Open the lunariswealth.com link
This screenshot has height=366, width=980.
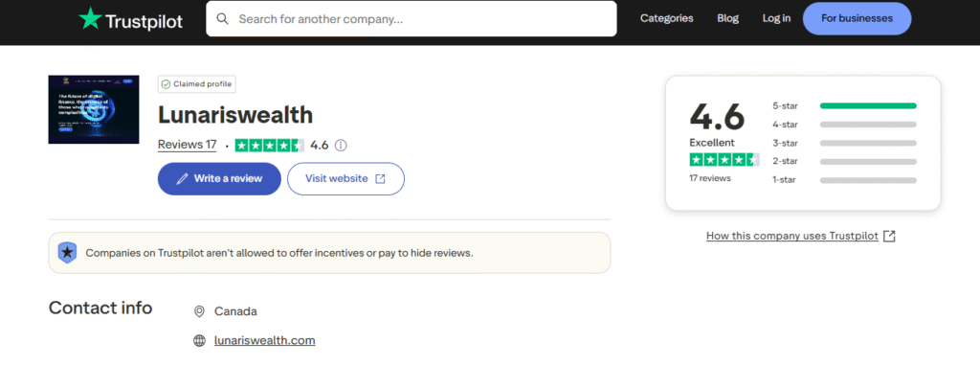(x=264, y=340)
